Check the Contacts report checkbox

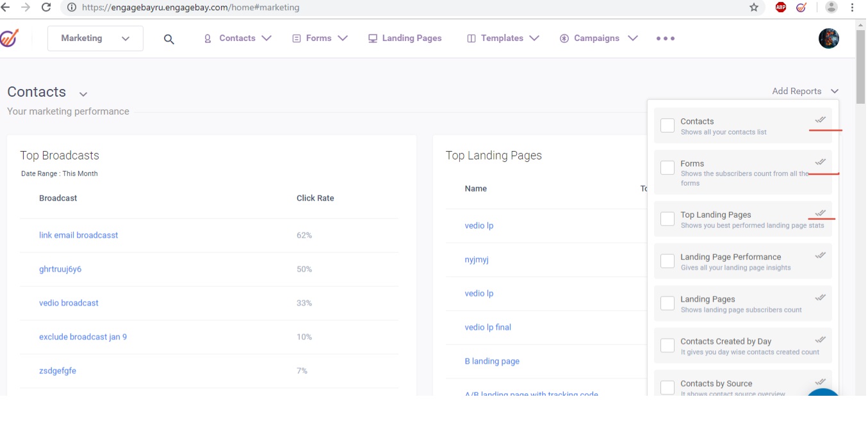(667, 126)
